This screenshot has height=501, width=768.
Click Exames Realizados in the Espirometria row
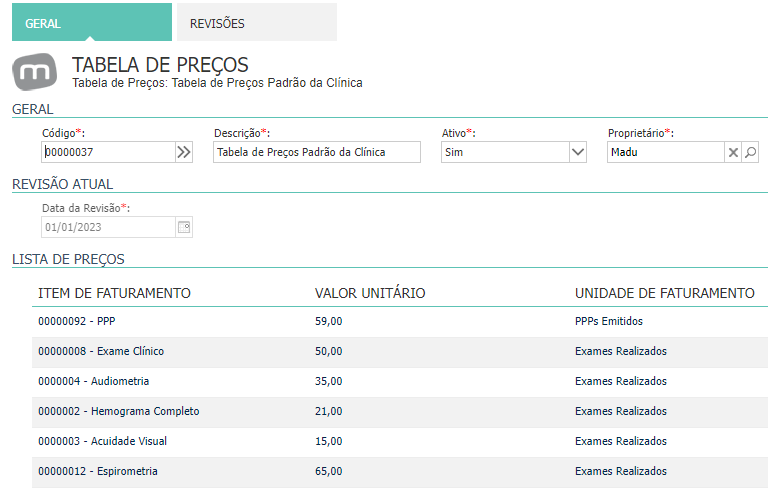click(x=621, y=471)
